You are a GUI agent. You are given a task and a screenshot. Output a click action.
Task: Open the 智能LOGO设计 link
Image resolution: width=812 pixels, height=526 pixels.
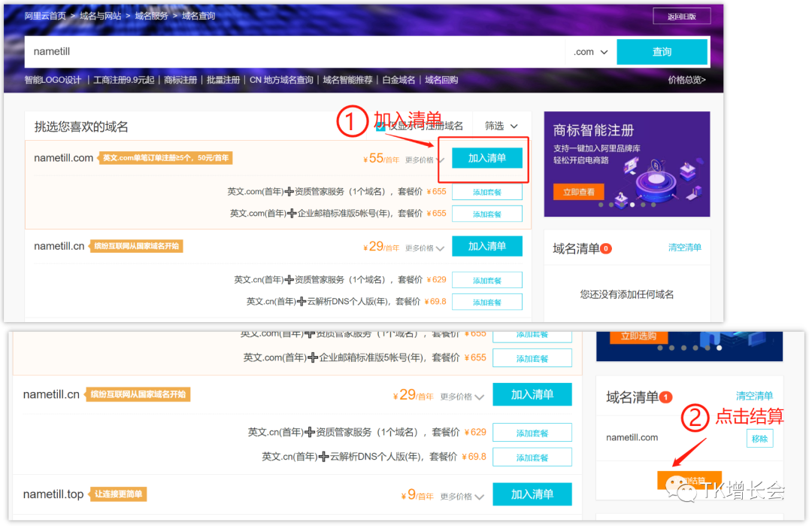pyautogui.click(x=53, y=80)
